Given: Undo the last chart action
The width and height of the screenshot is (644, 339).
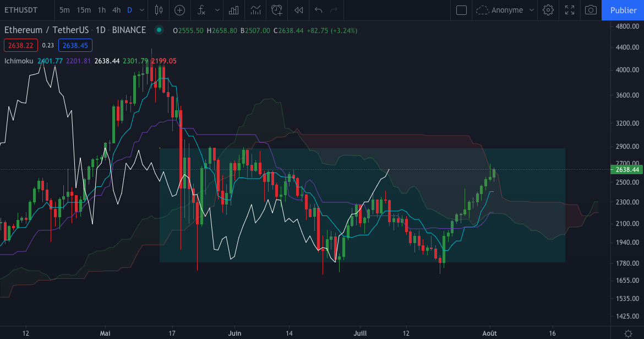Looking at the screenshot, I should [318, 10].
